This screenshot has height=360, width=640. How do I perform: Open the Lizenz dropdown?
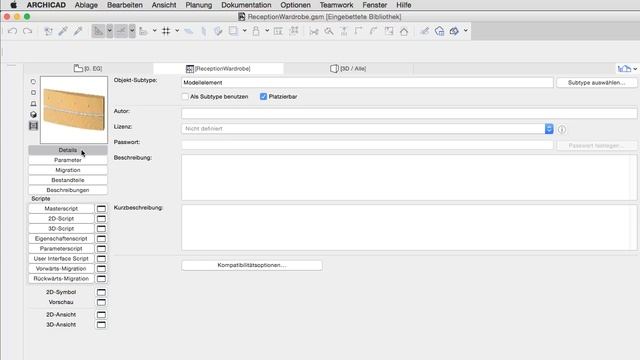tap(367, 129)
